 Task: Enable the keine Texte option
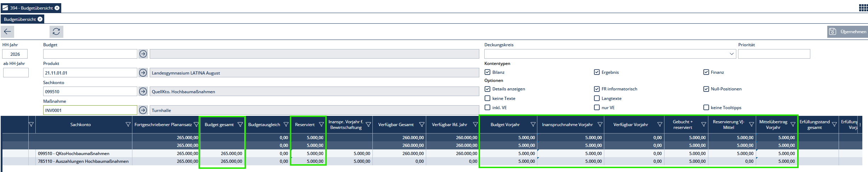click(487, 98)
